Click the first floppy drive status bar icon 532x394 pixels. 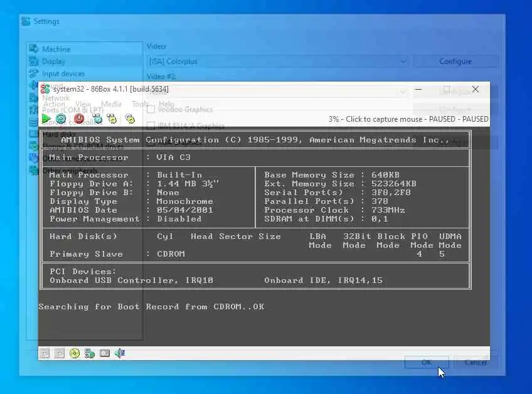coord(45,353)
